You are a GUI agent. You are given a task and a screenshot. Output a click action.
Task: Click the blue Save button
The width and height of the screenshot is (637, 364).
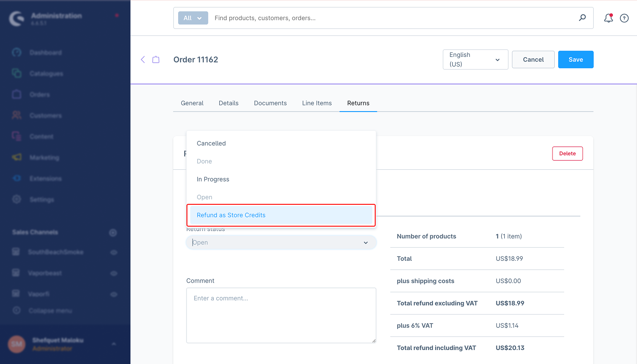pyautogui.click(x=575, y=59)
